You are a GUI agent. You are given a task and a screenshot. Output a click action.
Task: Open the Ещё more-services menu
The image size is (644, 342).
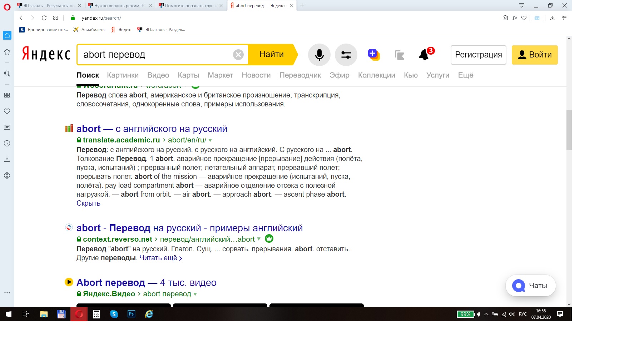pos(466,75)
